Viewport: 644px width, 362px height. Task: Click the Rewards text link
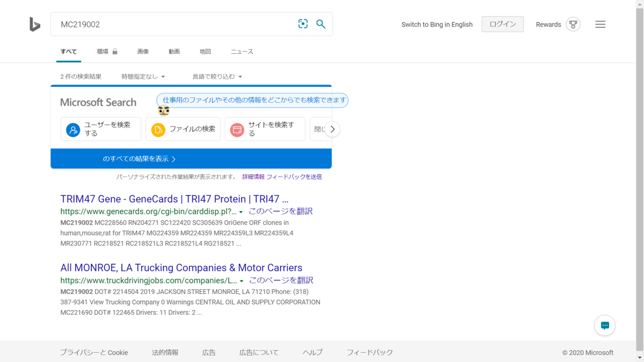[548, 24]
